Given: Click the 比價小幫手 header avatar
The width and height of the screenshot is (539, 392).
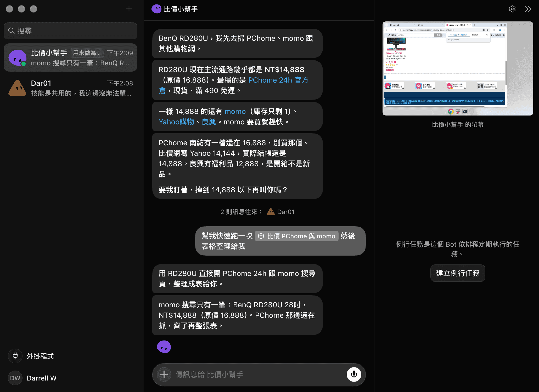Looking at the screenshot, I should [x=156, y=9].
